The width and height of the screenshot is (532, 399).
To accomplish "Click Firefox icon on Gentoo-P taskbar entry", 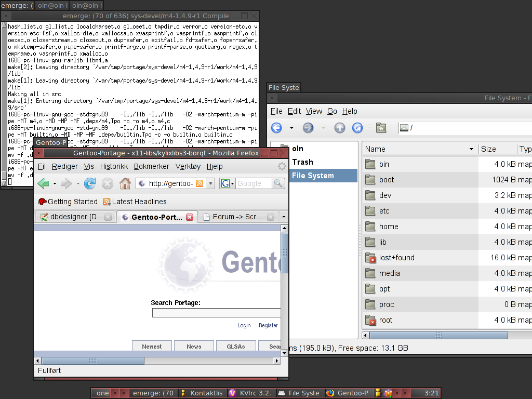I will click(330, 393).
